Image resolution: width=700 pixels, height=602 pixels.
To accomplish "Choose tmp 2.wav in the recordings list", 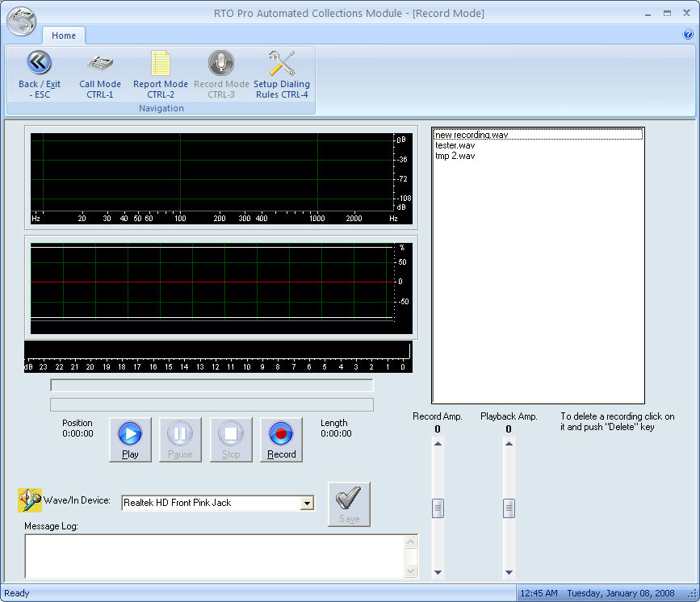I will (455, 156).
